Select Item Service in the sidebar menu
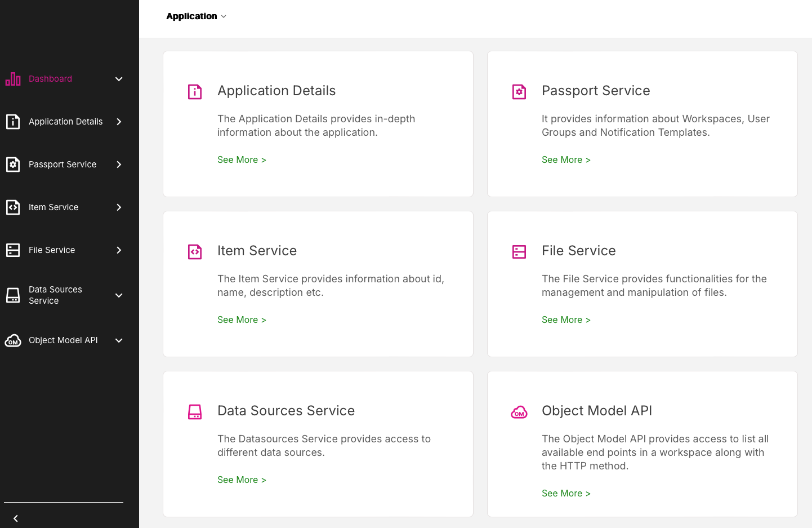The width and height of the screenshot is (812, 528). tap(53, 207)
